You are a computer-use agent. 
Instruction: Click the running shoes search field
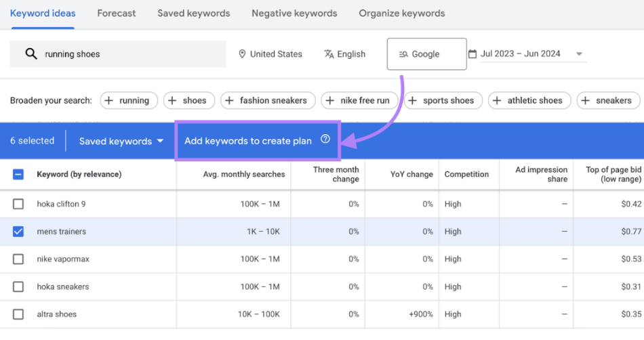[129, 54]
